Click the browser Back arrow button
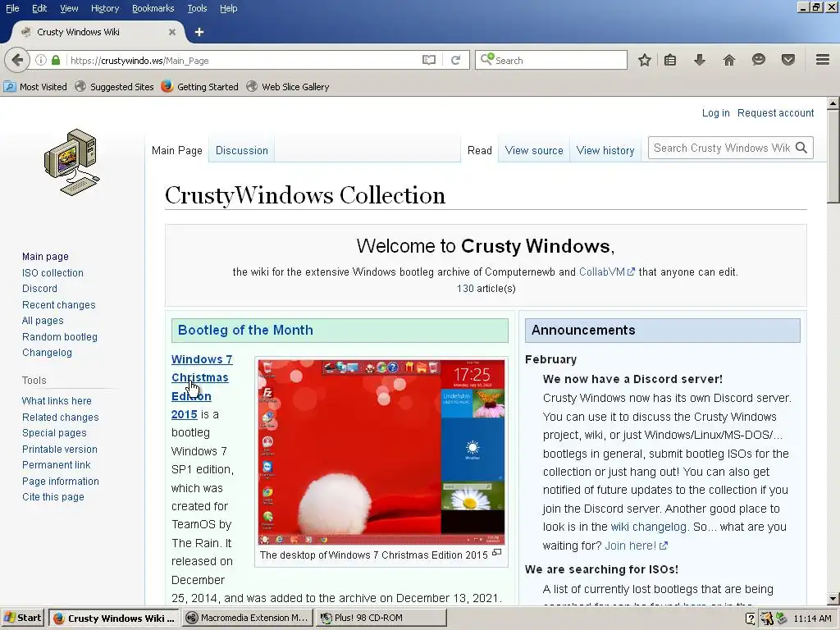The width and height of the screenshot is (840, 630). 17,60
